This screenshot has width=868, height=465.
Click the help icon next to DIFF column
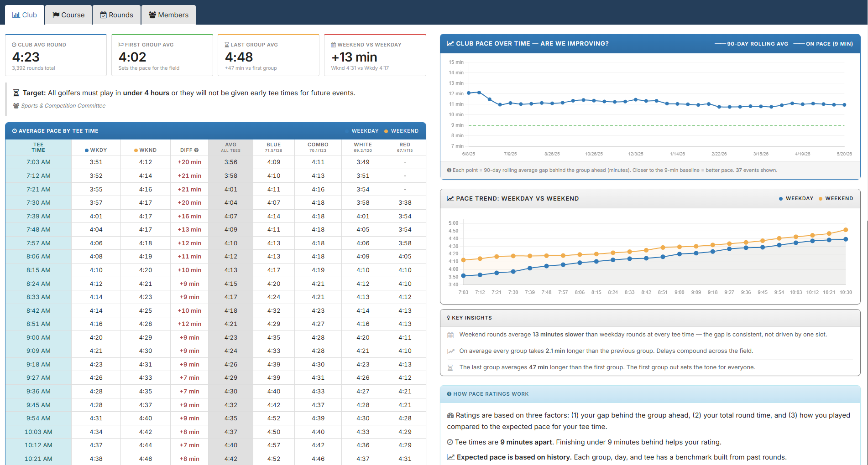pyautogui.click(x=196, y=150)
